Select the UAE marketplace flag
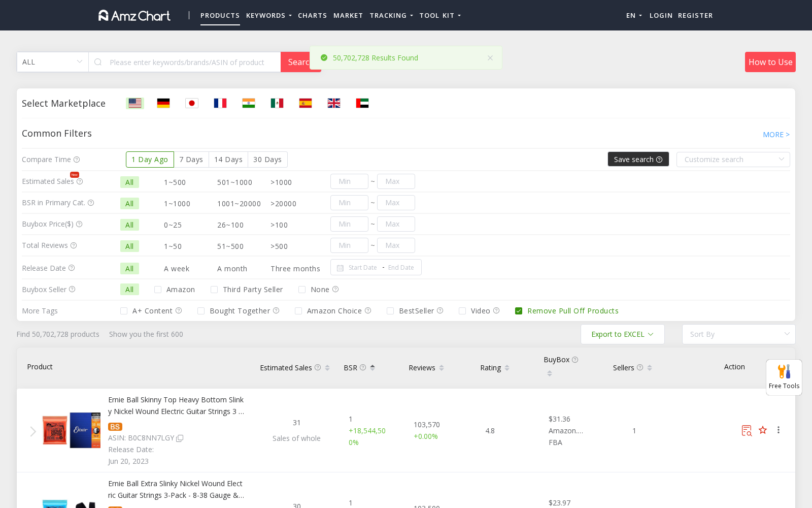This screenshot has height=508, width=812. pyautogui.click(x=362, y=103)
